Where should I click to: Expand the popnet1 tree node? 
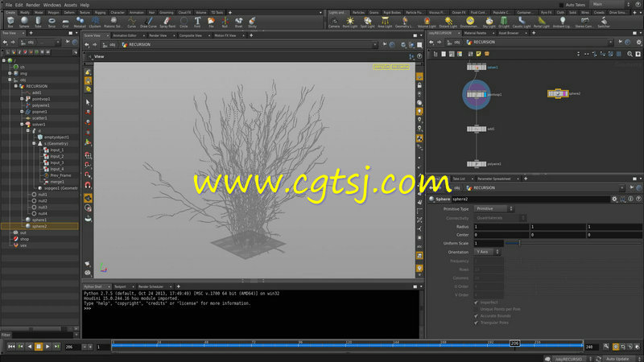[x=23, y=112]
